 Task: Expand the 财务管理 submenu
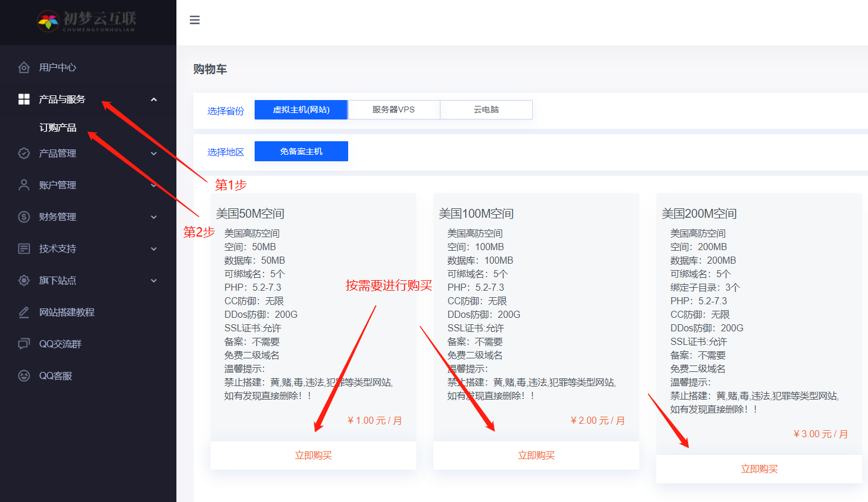[x=153, y=217]
